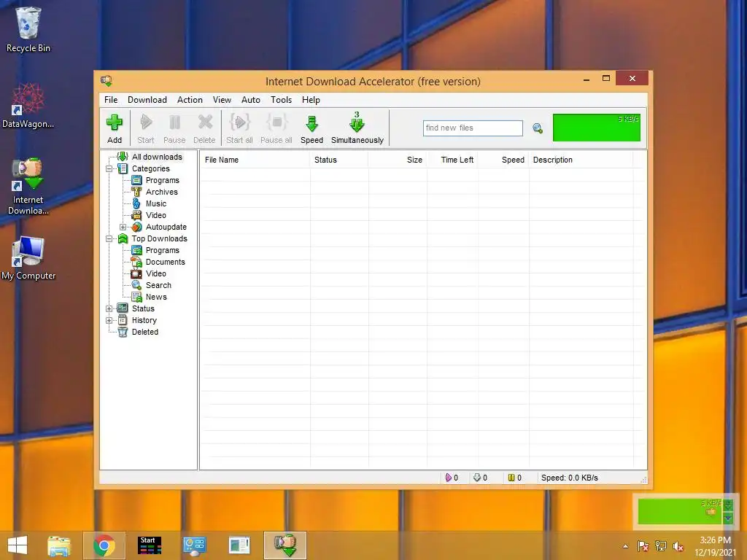Expand the Status node
Image resolution: width=747 pixels, height=560 pixels.
point(109,308)
